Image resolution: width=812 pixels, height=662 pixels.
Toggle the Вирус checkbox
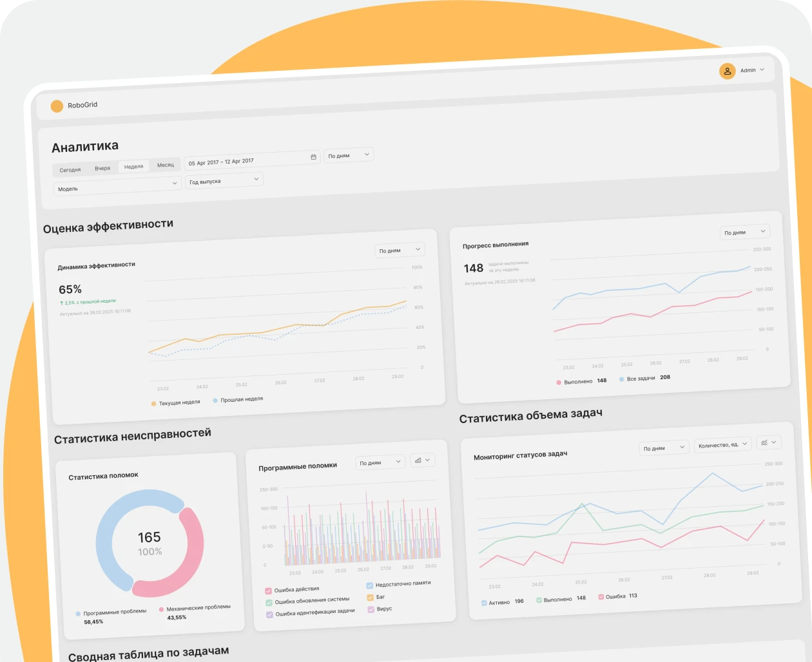[371, 609]
